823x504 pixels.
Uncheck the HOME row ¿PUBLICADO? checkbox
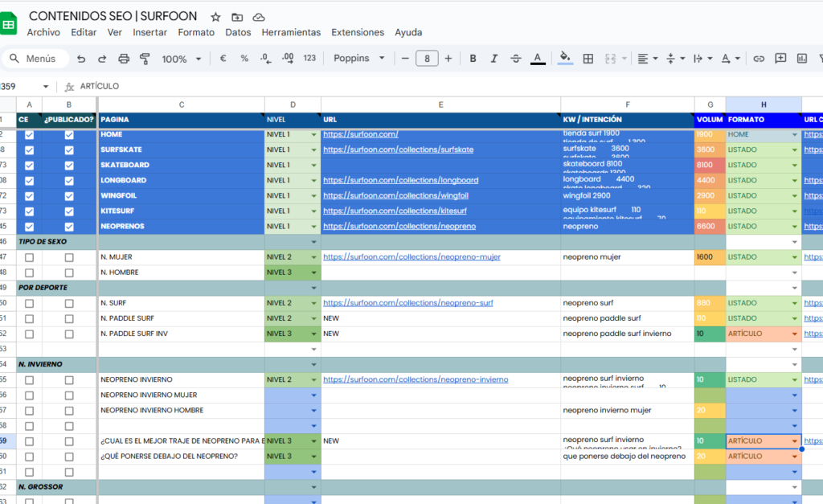tap(69, 135)
